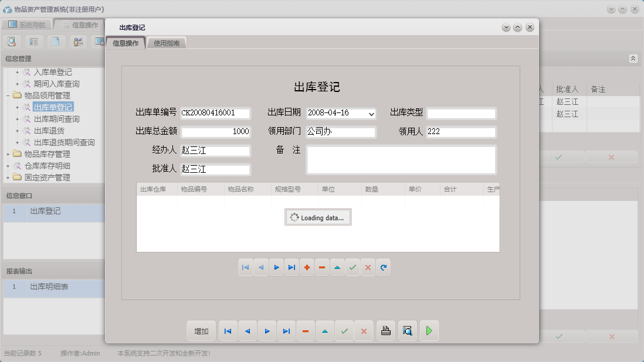
Task: Refresh the detail grid with the curved arrow icon
Action: click(384, 267)
